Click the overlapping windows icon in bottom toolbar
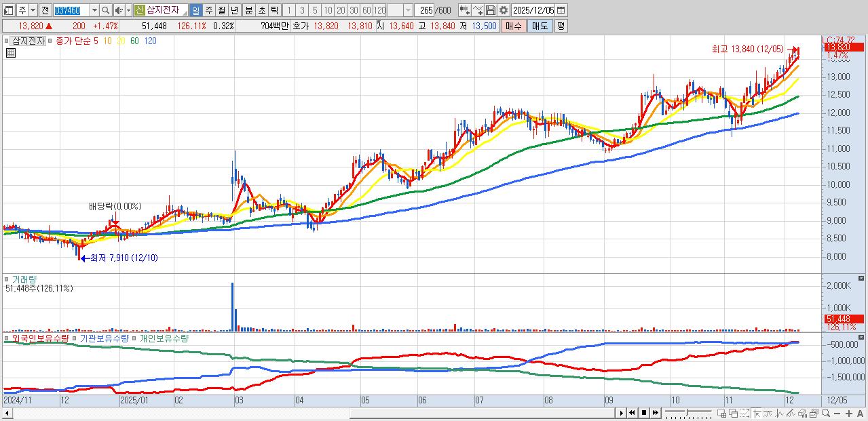The image size is (868, 421). (x=734, y=414)
